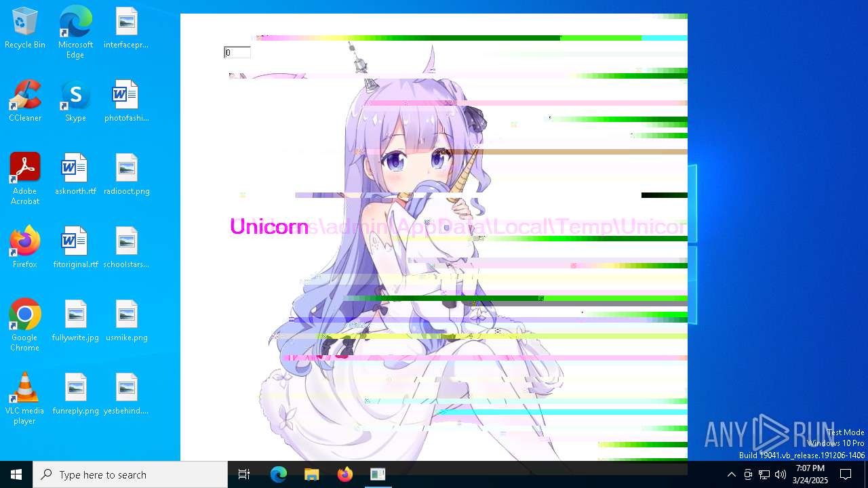
Task: Open the CCleaner desktop shortcut
Action: [x=25, y=102]
